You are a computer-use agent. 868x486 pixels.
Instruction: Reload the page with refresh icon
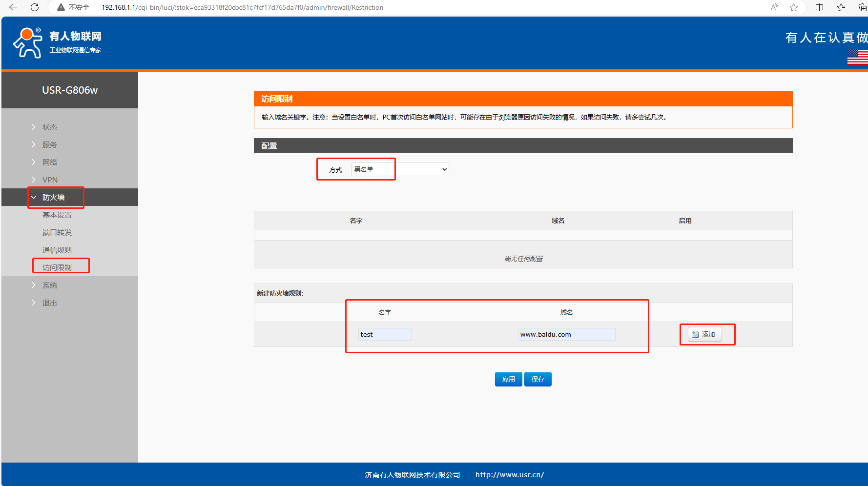pos(35,7)
